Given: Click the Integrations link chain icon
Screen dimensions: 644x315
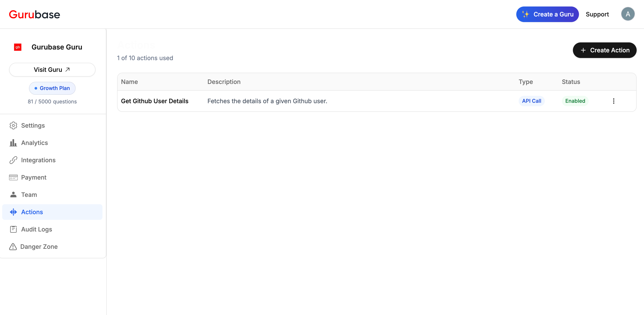Looking at the screenshot, I should [13, 160].
